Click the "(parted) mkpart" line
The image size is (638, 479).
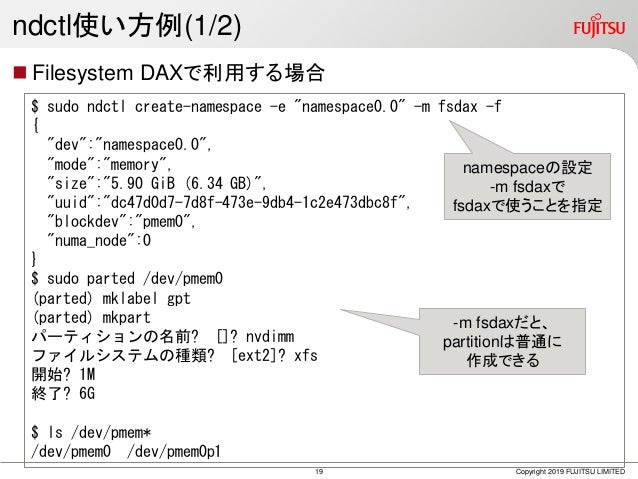pyautogui.click(x=92, y=317)
